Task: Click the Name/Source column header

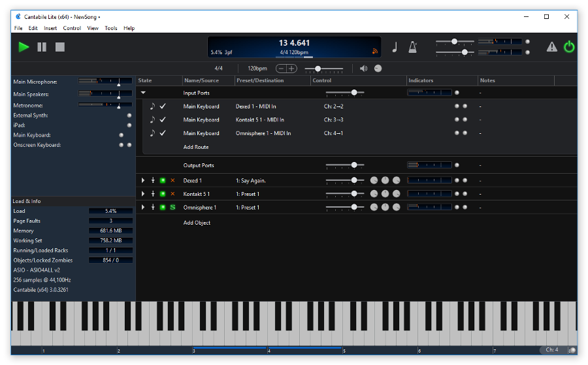Action: point(208,80)
